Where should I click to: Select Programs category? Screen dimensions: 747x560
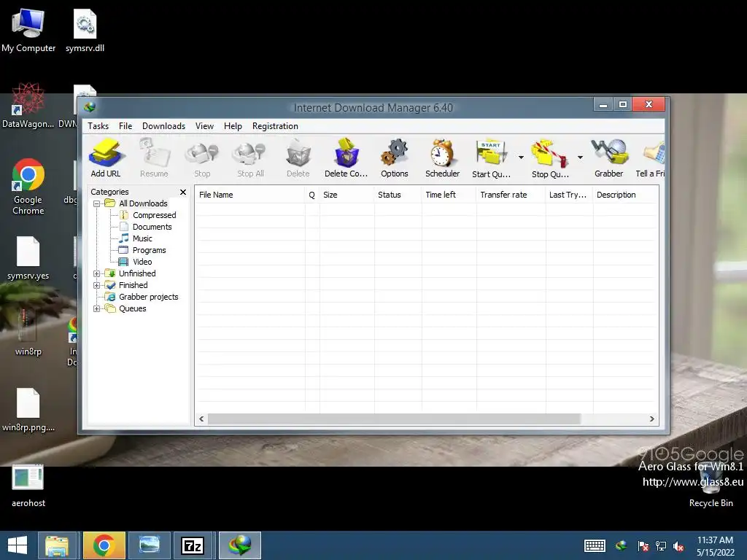[x=149, y=251]
